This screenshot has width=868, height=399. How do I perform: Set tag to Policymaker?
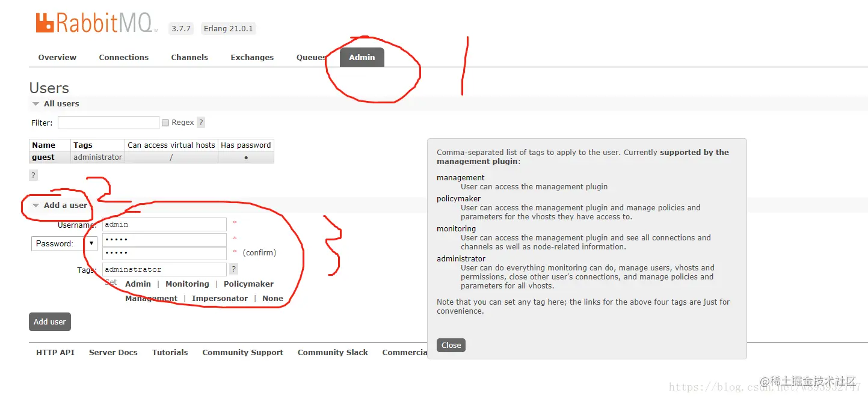[248, 284]
